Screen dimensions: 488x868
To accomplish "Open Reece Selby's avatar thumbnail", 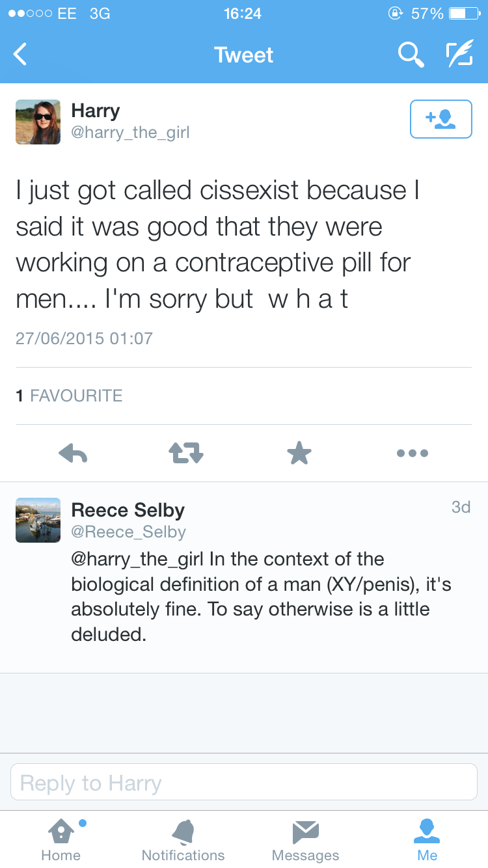I will (x=38, y=520).
